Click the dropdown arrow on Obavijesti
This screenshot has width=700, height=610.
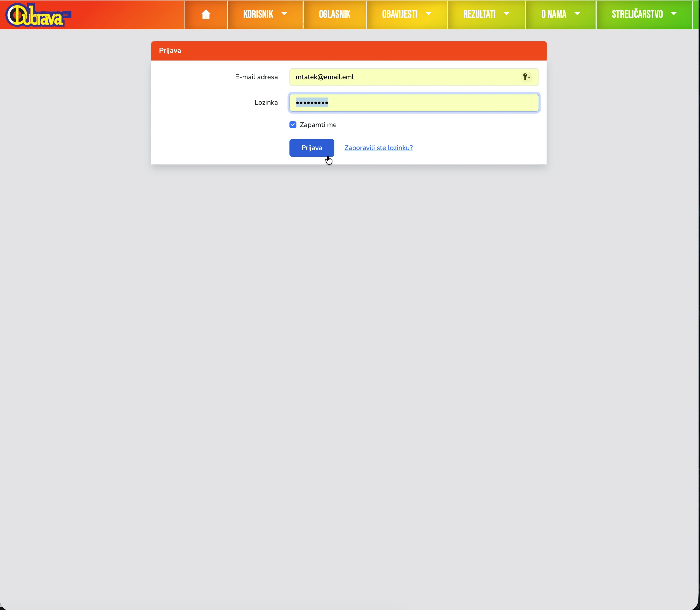coord(428,14)
